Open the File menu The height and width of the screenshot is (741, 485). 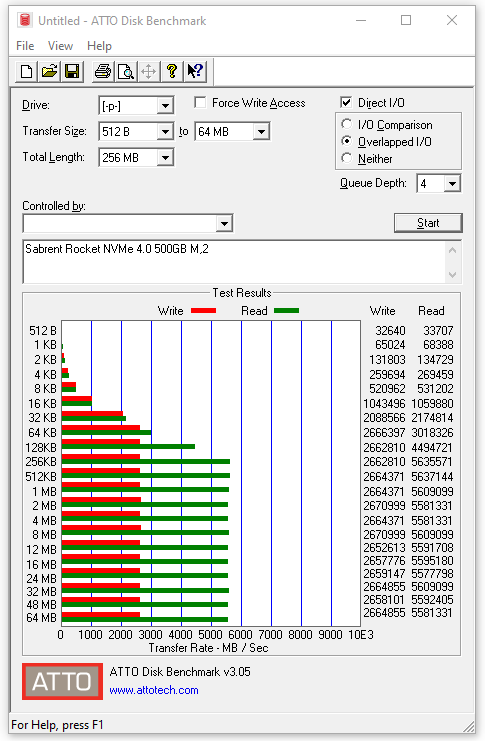(25, 46)
